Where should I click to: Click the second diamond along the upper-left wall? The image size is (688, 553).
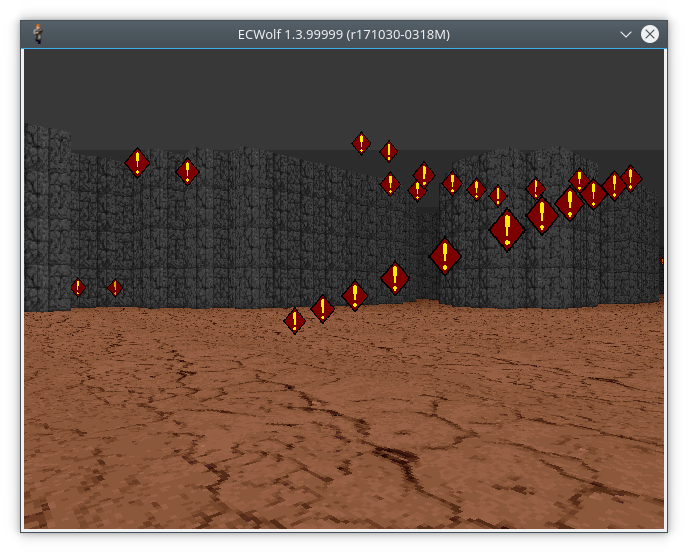tap(187, 172)
